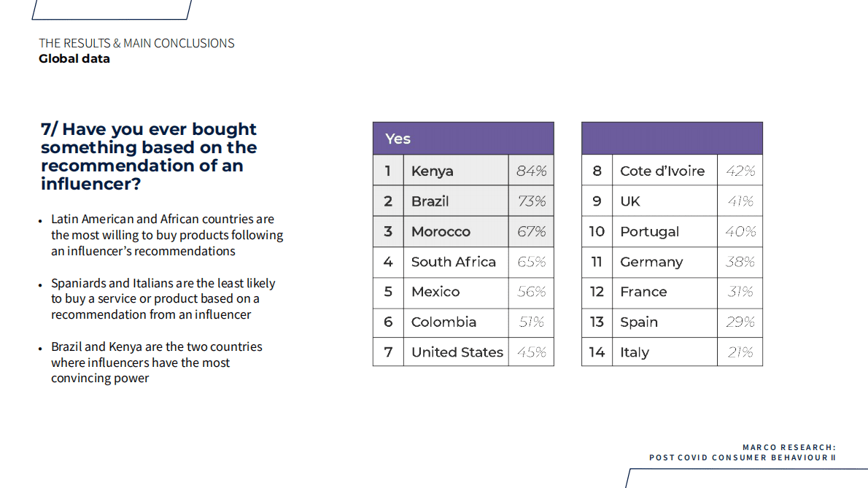
Task: Click the South Africa 65% percentage
Action: [531, 262]
